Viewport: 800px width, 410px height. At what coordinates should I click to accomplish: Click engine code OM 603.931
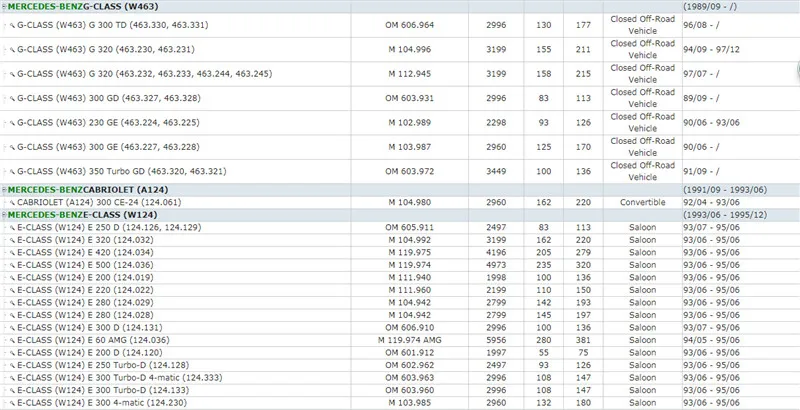[410, 98]
